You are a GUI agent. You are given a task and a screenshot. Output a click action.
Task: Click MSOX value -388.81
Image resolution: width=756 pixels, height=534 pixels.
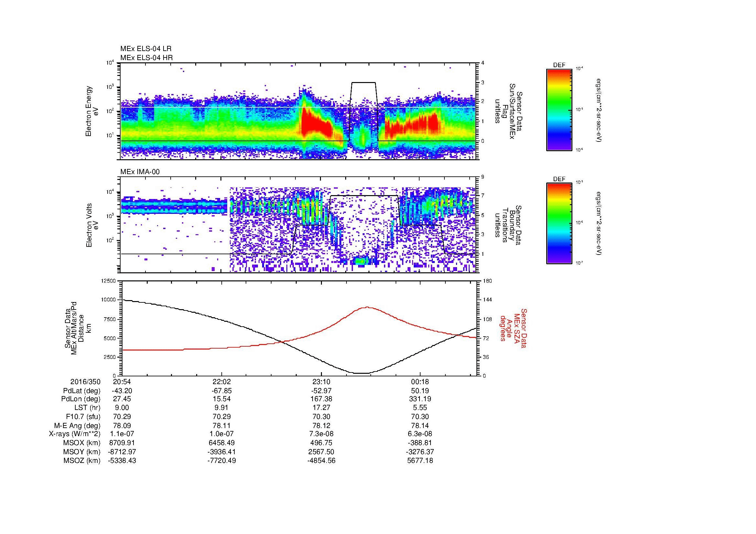click(420, 443)
